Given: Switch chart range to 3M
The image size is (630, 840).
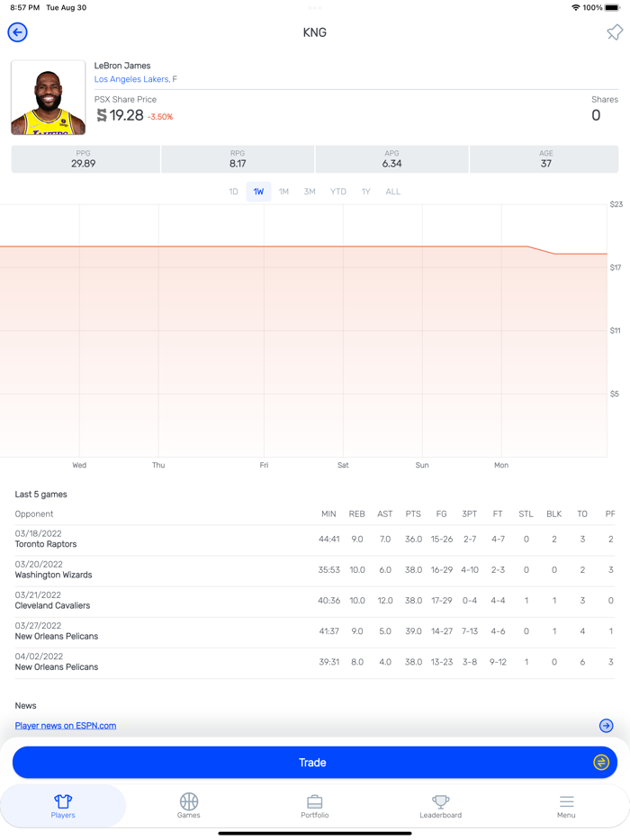Looking at the screenshot, I should tap(310, 192).
